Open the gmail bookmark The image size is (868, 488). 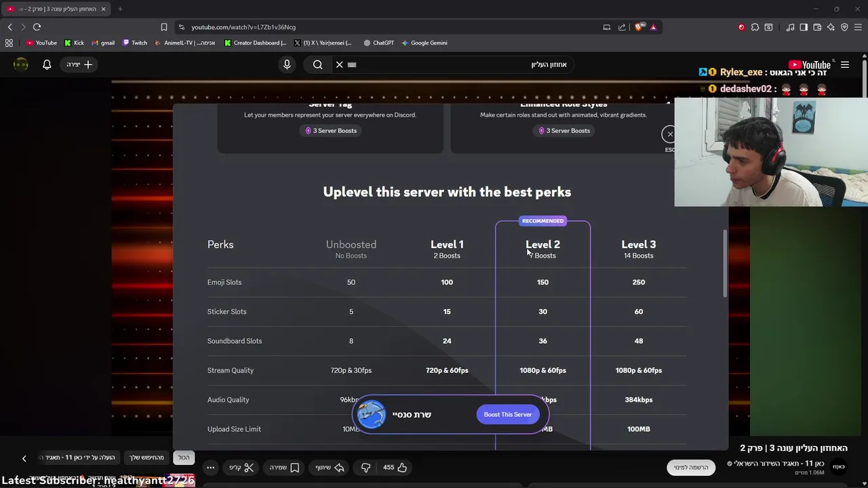(103, 43)
